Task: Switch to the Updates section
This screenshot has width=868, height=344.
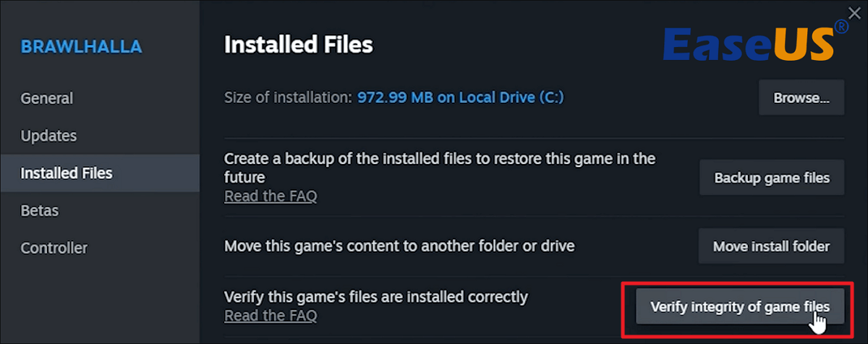Action: 48,136
